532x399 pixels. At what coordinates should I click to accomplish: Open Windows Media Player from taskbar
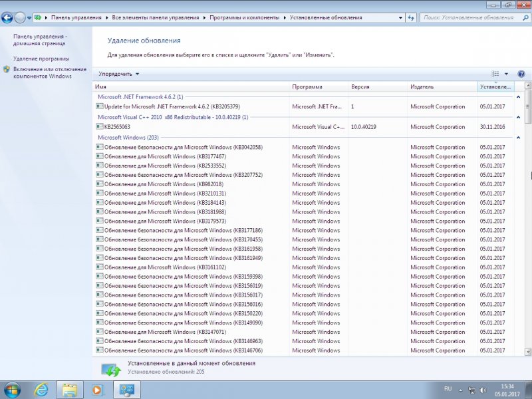97,390
